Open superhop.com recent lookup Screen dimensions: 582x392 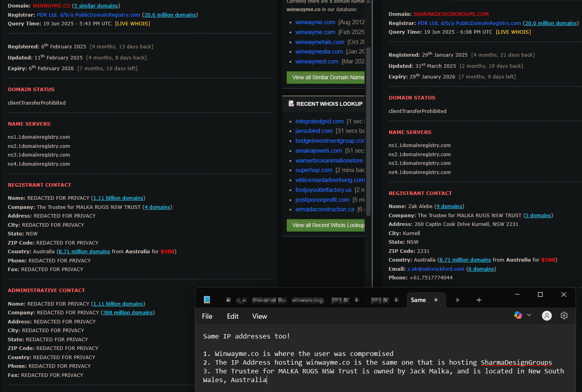click(314, 170)
